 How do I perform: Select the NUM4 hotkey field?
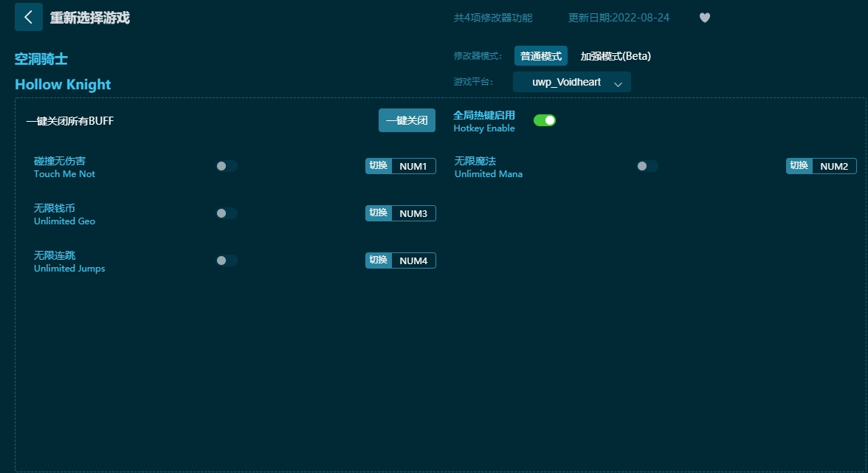[413, 260]
